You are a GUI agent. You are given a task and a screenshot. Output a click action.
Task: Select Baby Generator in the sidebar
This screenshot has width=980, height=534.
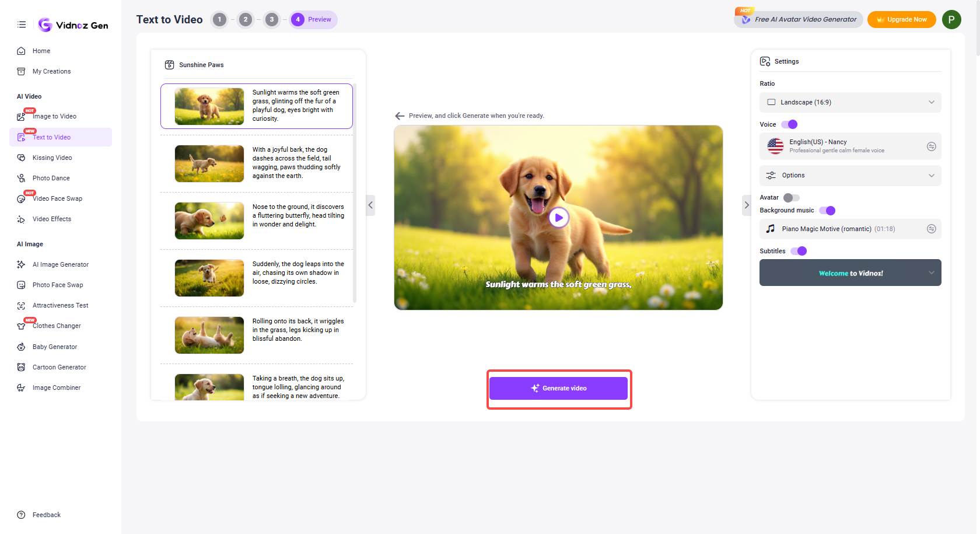click(x=55, y=347)
